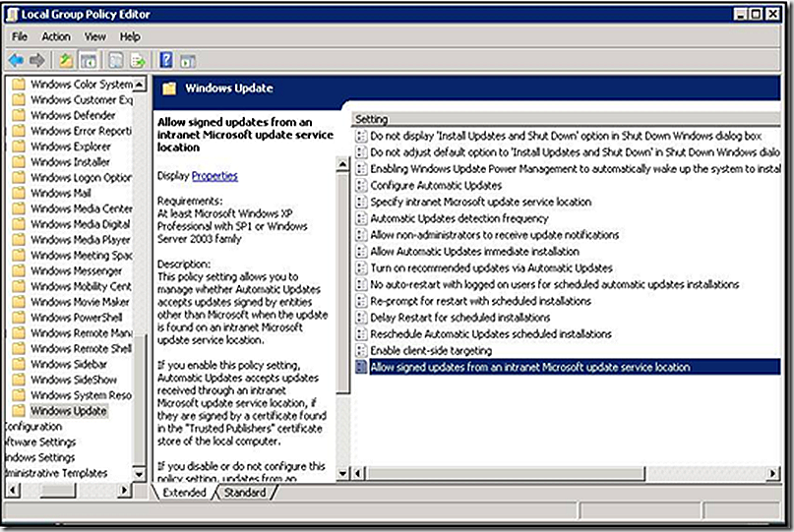The height and width of the screenshot is (532, 794).
Task: Select 'Allow Automatic Updates immediate installation' setting
Action: [474, 252]
